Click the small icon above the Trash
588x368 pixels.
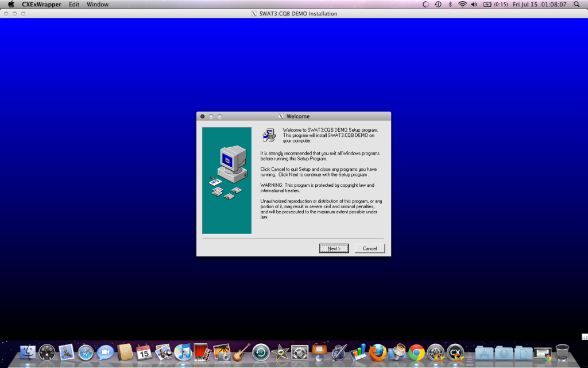point(585,337)
